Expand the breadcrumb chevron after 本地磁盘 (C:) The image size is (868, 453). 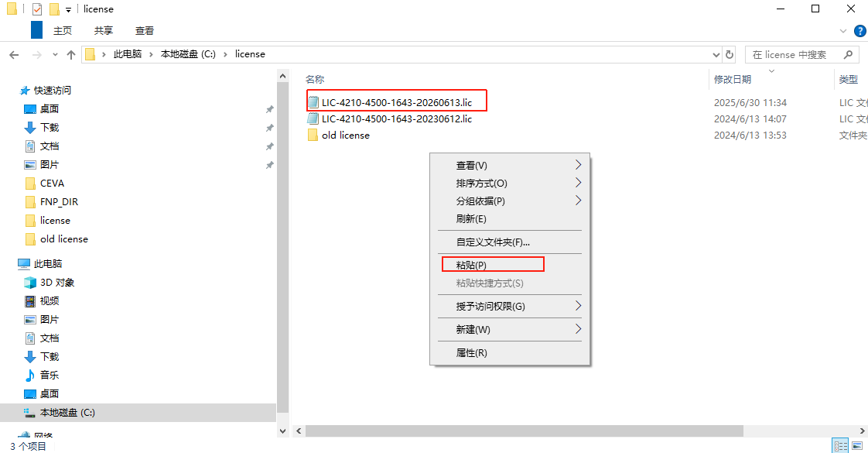click(x=225, y=54)
